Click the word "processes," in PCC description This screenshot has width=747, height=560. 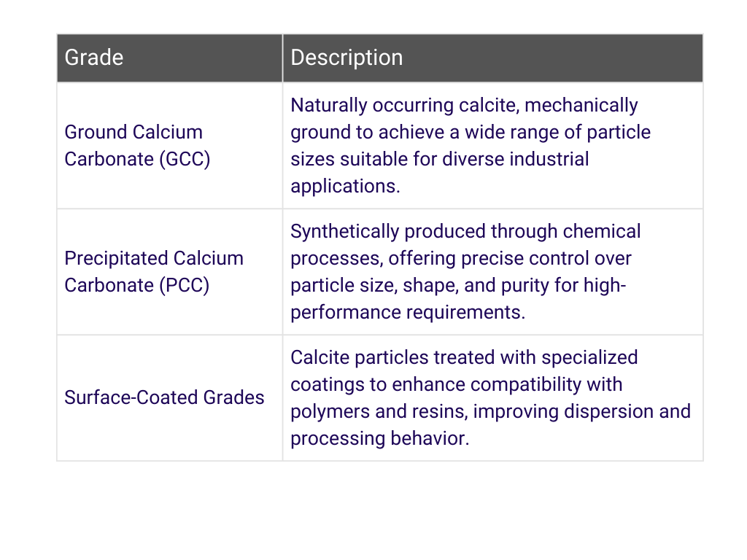tap(336, 258)
